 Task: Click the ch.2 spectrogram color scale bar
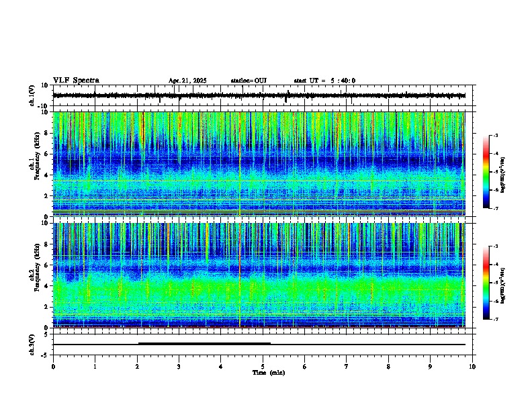(486, 283)
